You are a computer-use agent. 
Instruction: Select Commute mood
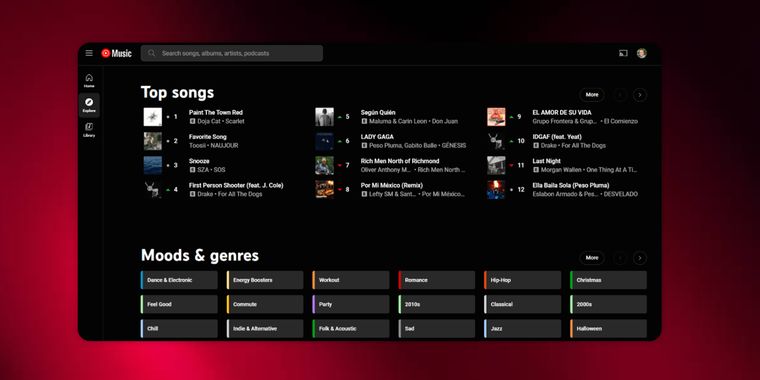(265, 304)
